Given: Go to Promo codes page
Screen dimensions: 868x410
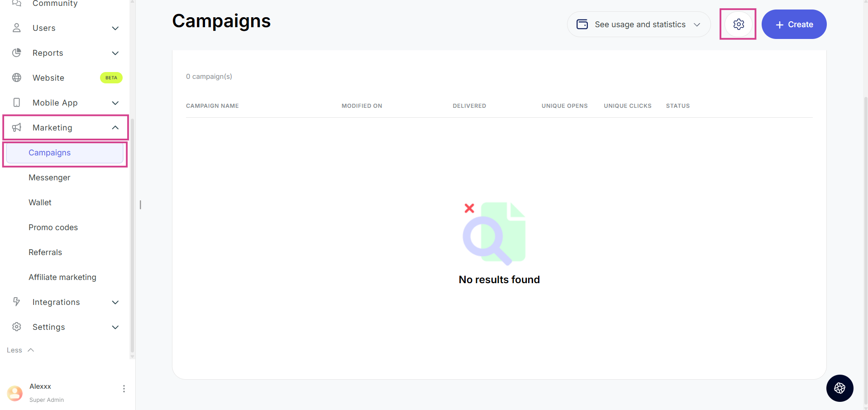Looking at the screenshot, I should [x=53, y=227].
